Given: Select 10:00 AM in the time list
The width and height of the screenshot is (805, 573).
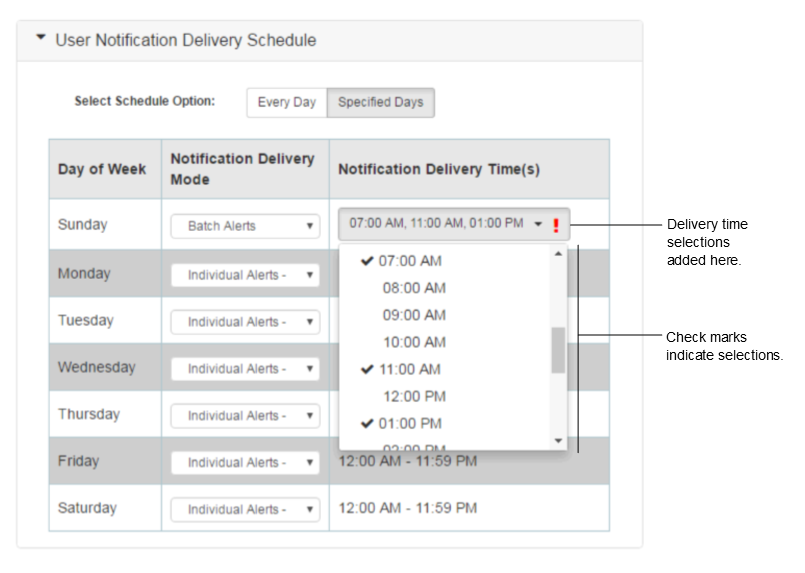Looking at the screenshot, I should pyautogui.click(x=414, y=342).
